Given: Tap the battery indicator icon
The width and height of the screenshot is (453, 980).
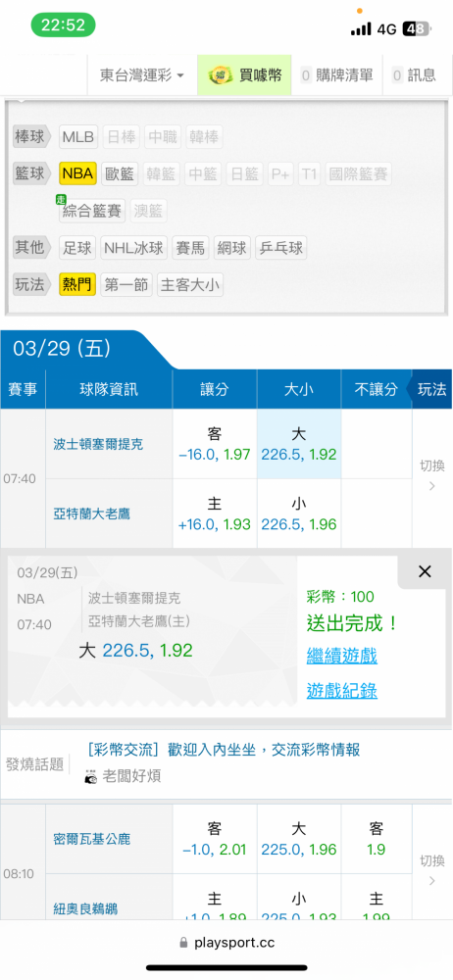Looking at the screenshot, I should (417, 28).
